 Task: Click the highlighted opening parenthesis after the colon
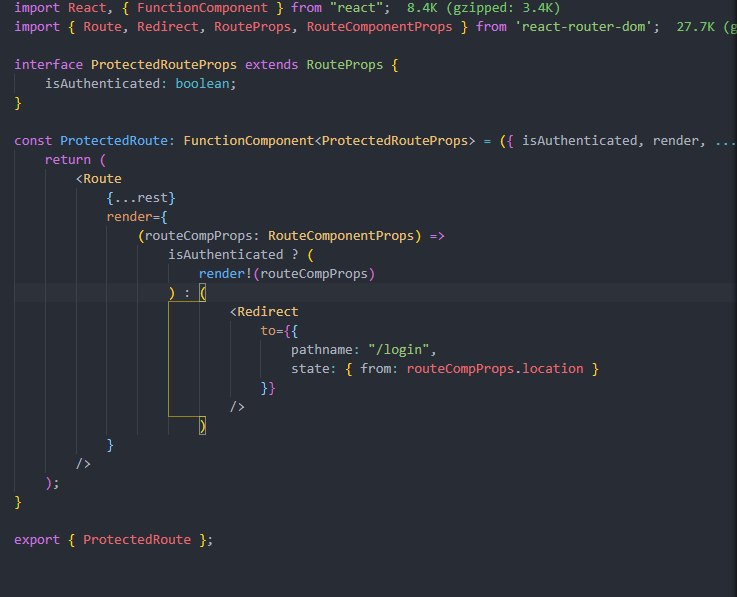pyautogui.click(x=203, y=293)
